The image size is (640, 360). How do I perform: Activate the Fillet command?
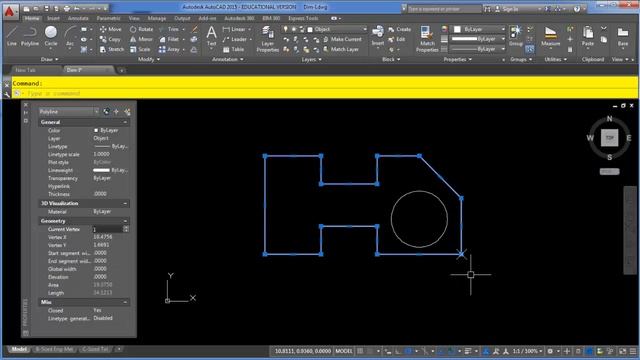coord(169,40)
